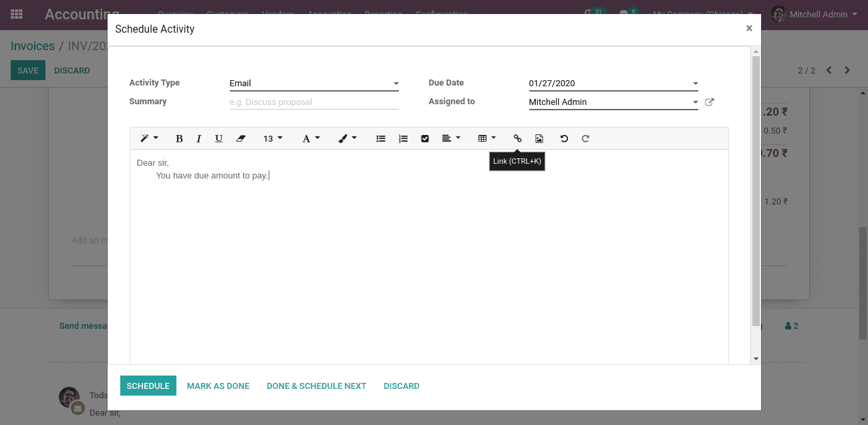
Task: Go to previous record arrow
Action: point(829,70)
